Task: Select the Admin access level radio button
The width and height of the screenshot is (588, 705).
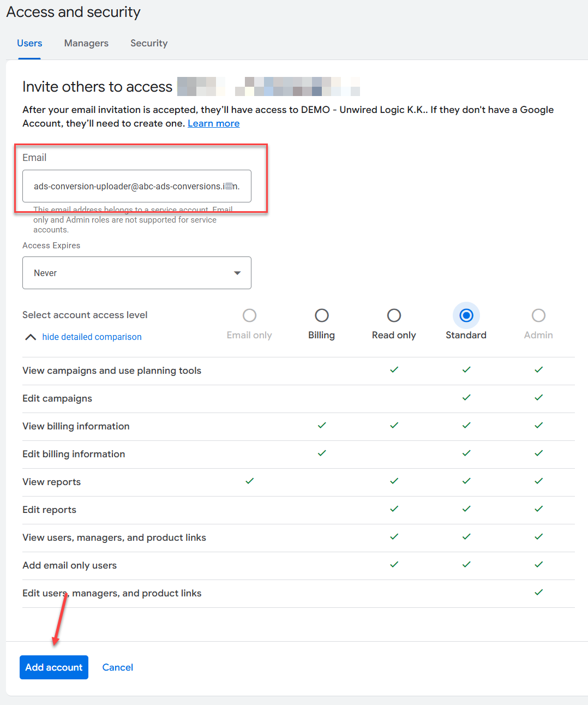Action: 538,315
